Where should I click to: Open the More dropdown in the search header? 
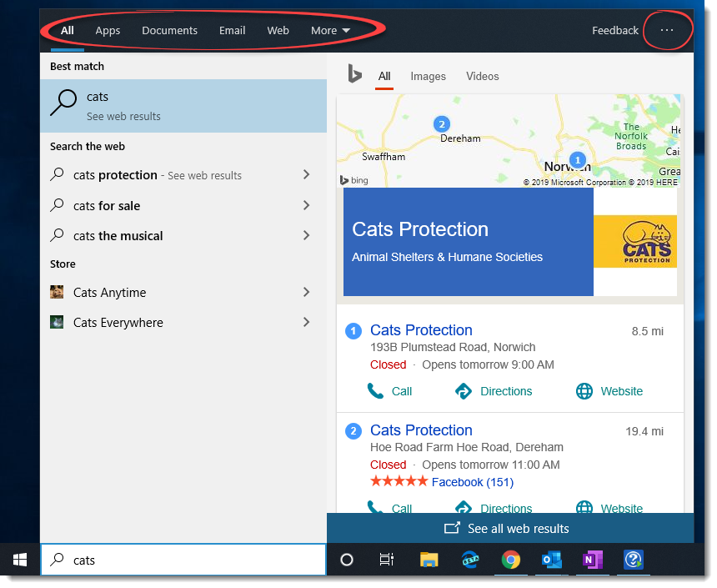pyautogui.click(x=329, y=30)
